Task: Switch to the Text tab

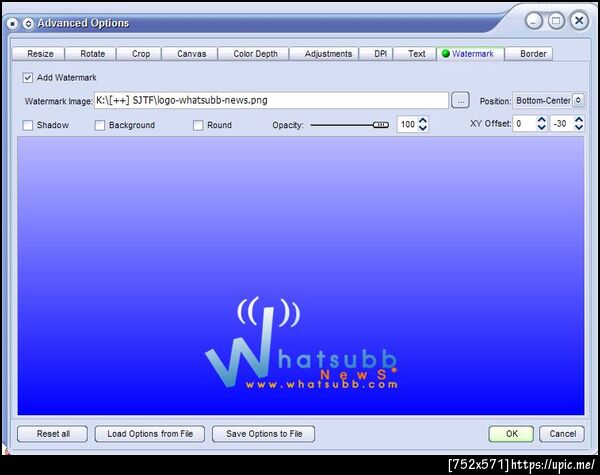Action: pos(416,54)
